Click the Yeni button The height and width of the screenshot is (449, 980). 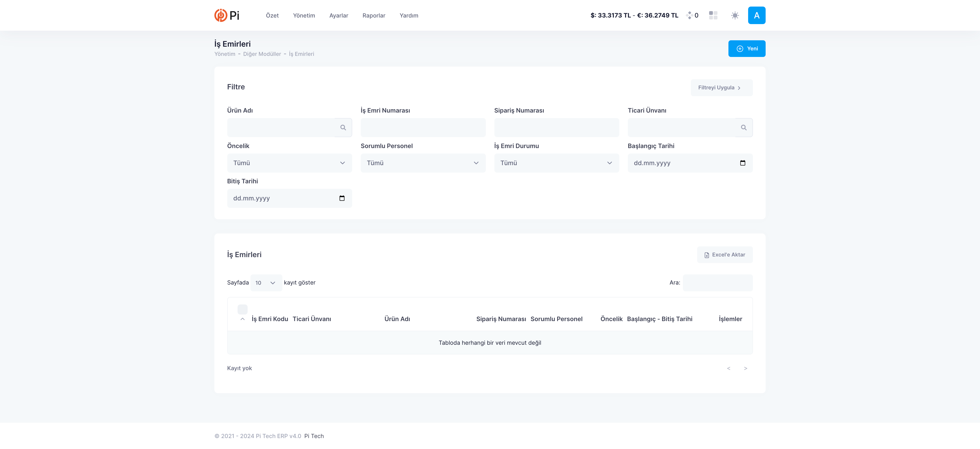pos(746,49)
